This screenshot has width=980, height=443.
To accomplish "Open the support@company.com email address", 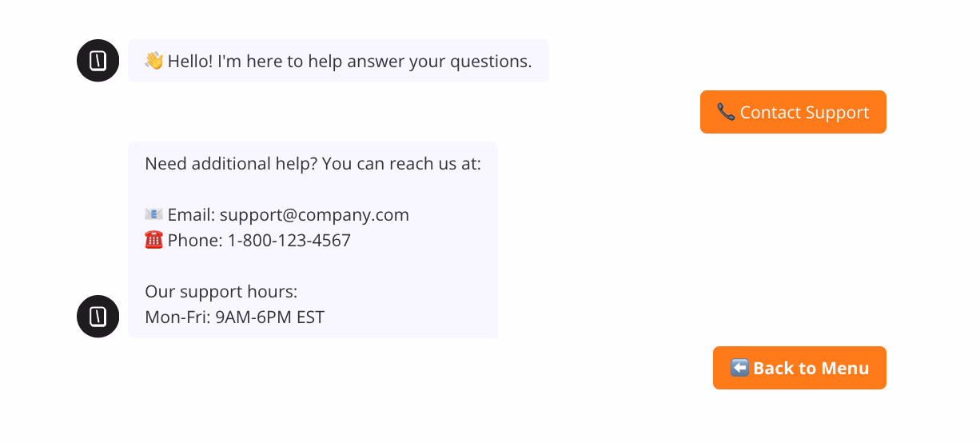I will 314,214.
